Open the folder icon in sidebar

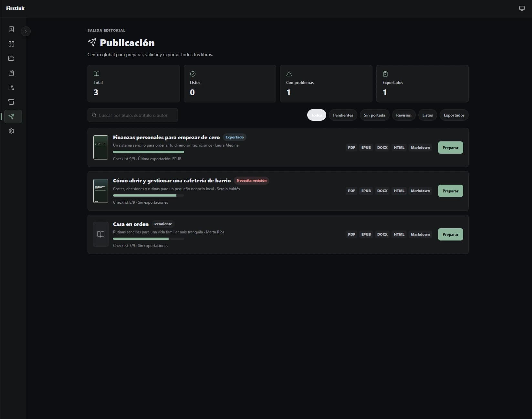tap(11, 58)
